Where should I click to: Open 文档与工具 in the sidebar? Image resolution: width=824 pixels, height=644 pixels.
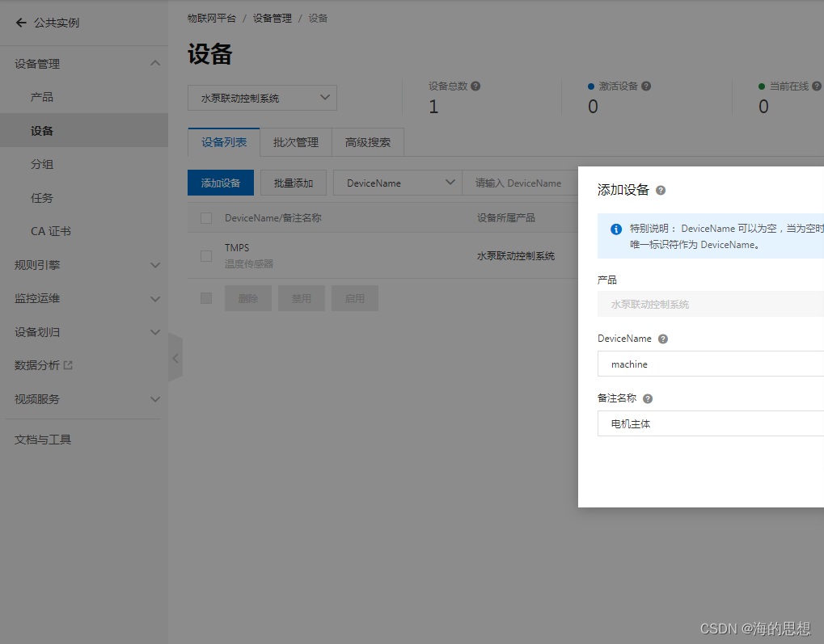pyautogui.click(x=43, y=440)
